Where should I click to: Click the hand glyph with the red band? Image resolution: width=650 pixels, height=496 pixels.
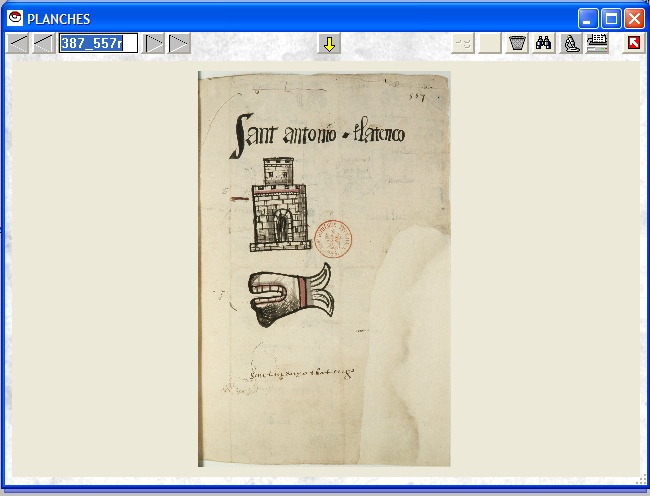pos(289,295)
